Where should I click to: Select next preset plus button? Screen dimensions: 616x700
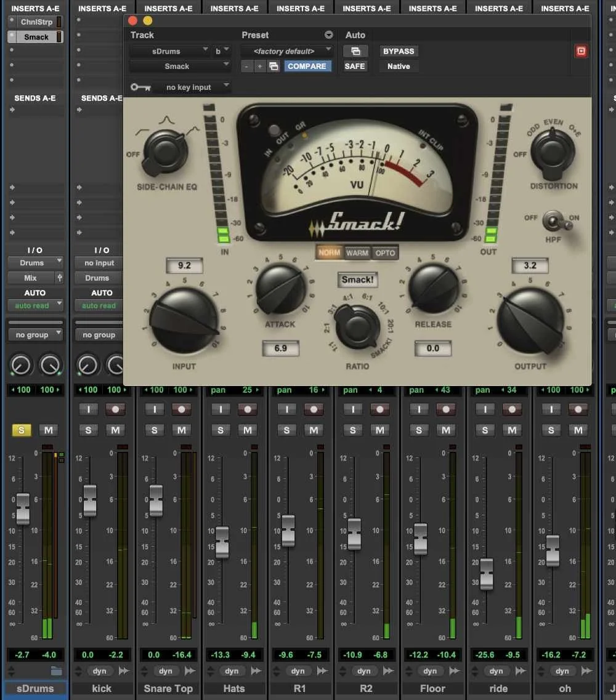pos(259,66)
